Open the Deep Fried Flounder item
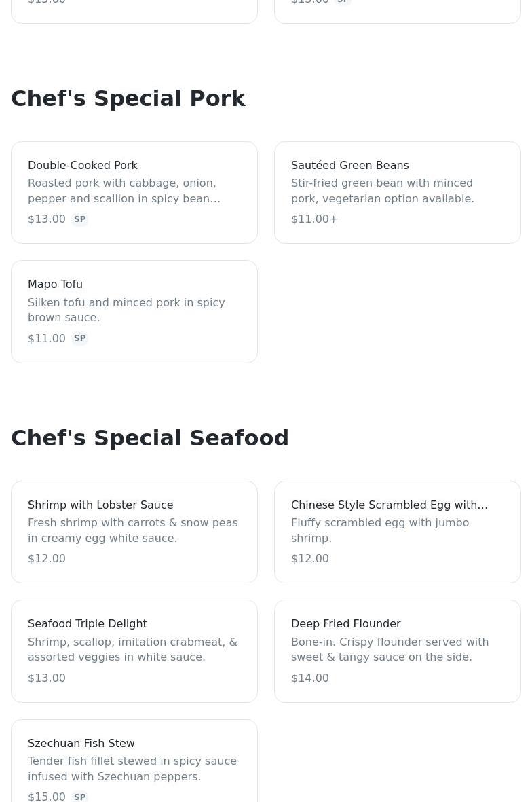Image resolution: width=532 pixels, height=802 pixels. coord(397,651)
